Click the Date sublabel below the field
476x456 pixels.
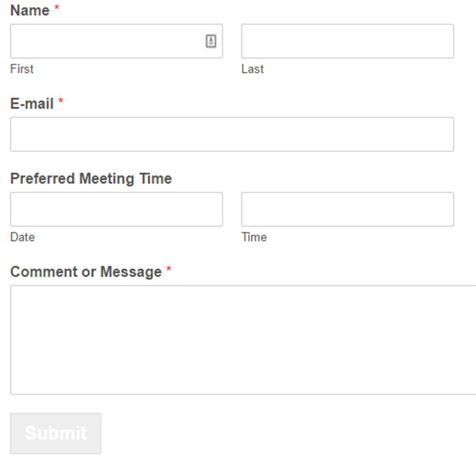tap(22, 237)
